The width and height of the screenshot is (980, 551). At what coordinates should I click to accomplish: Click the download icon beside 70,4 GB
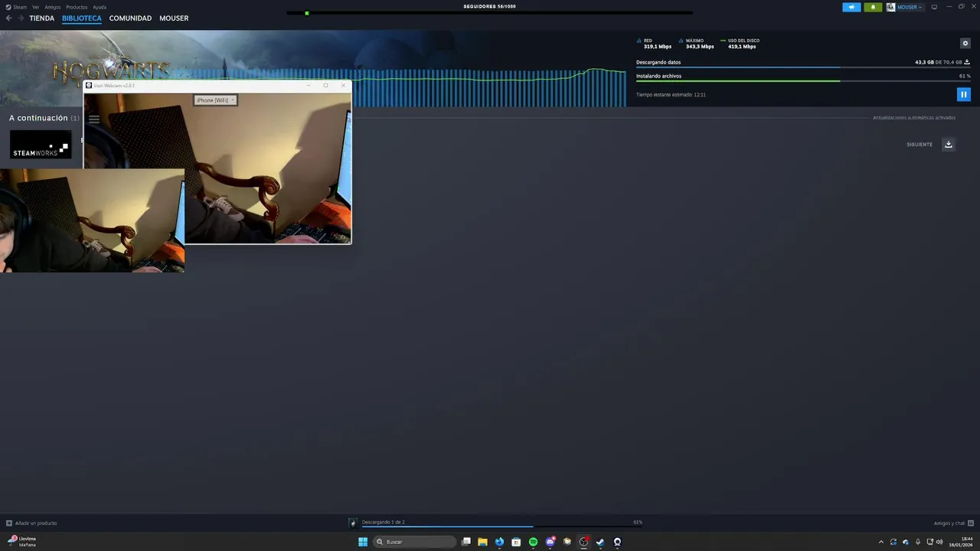point(967,62)
